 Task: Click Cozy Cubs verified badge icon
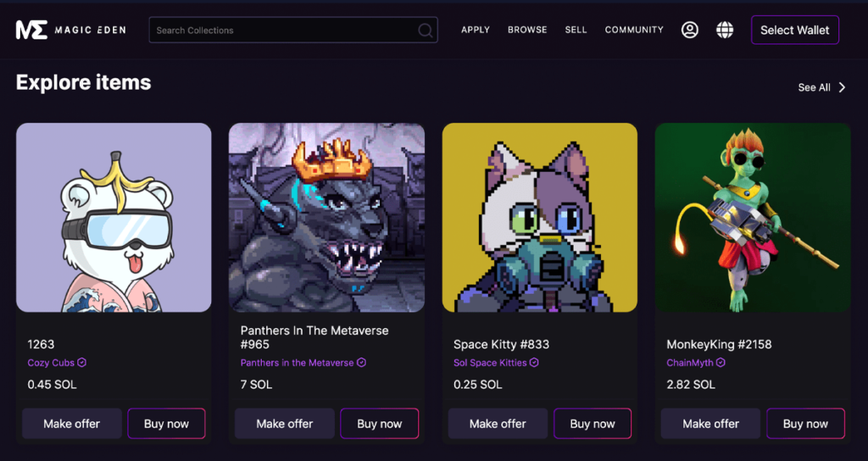point(82,363)
